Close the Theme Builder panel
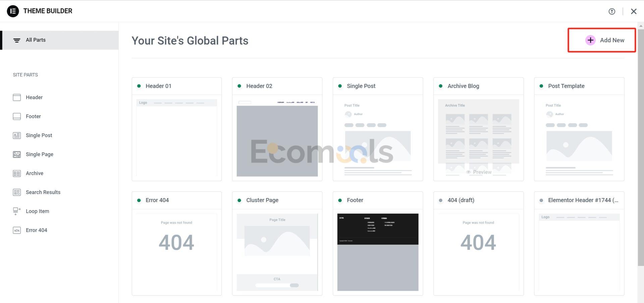The image size is (644, 303). 634,11
